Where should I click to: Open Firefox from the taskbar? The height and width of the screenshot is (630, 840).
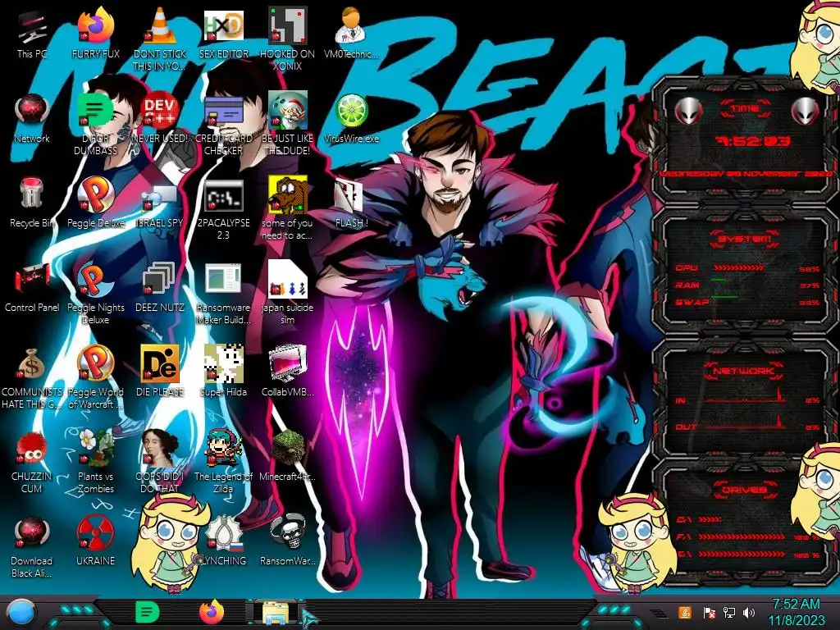click(212, 612)
